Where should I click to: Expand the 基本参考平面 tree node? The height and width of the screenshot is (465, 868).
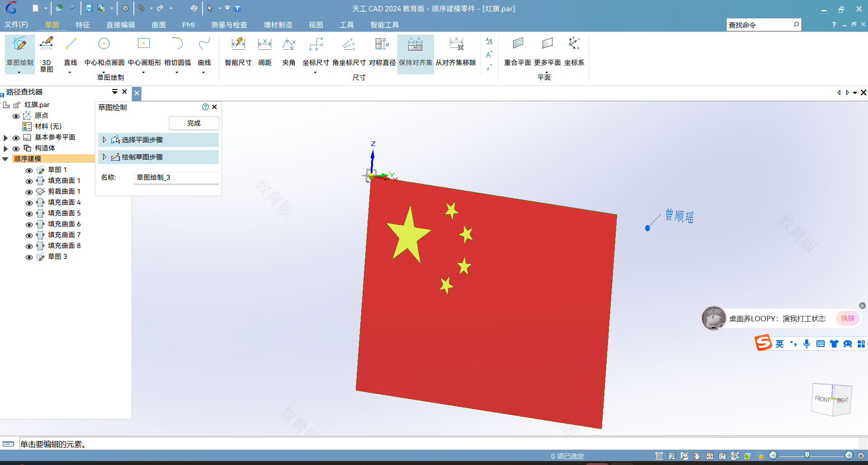5,138
